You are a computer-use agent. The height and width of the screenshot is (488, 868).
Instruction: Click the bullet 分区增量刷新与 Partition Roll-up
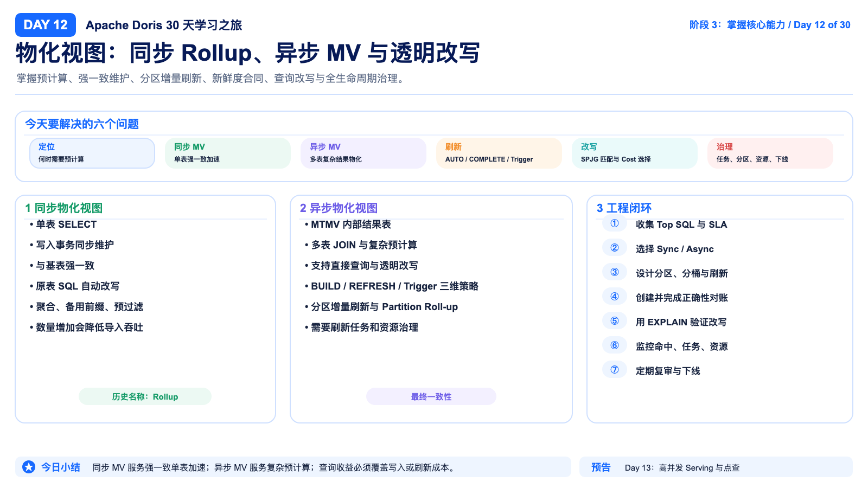tap(381, 307)
